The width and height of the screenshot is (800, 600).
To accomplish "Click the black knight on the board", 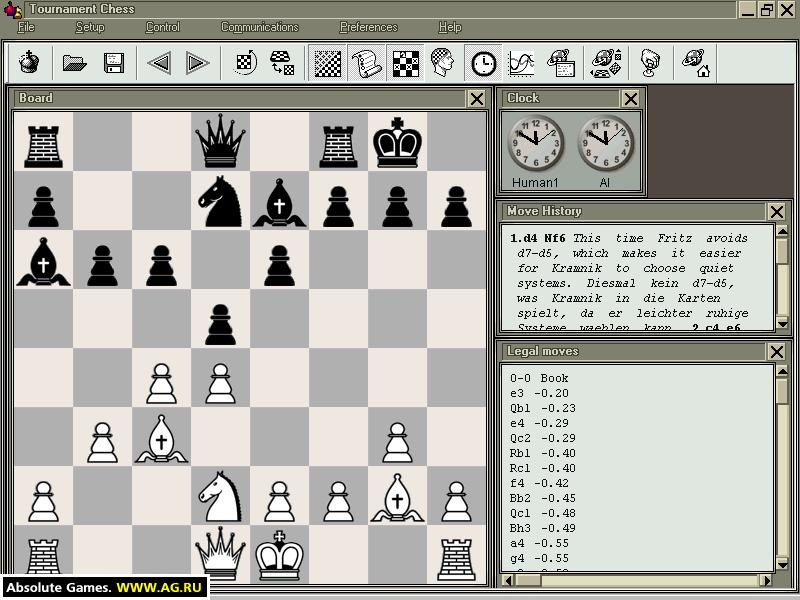I will (x=220, y=202).
